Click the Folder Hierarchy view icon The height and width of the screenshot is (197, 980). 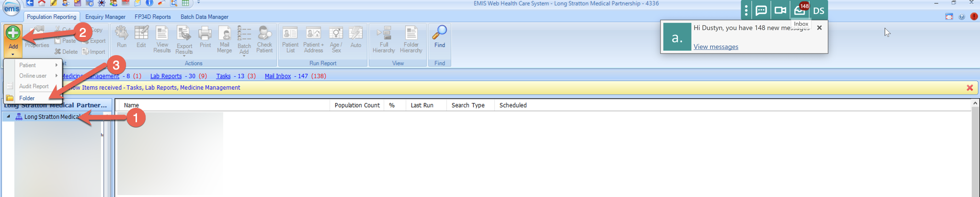coord(411,33)
